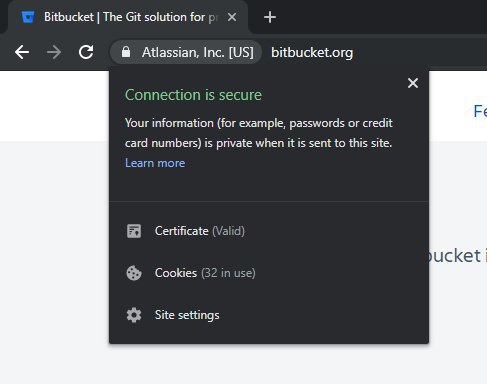487x384 pixels.
Task: Close the Bitbucket browser tab
Action: point(232,17)
